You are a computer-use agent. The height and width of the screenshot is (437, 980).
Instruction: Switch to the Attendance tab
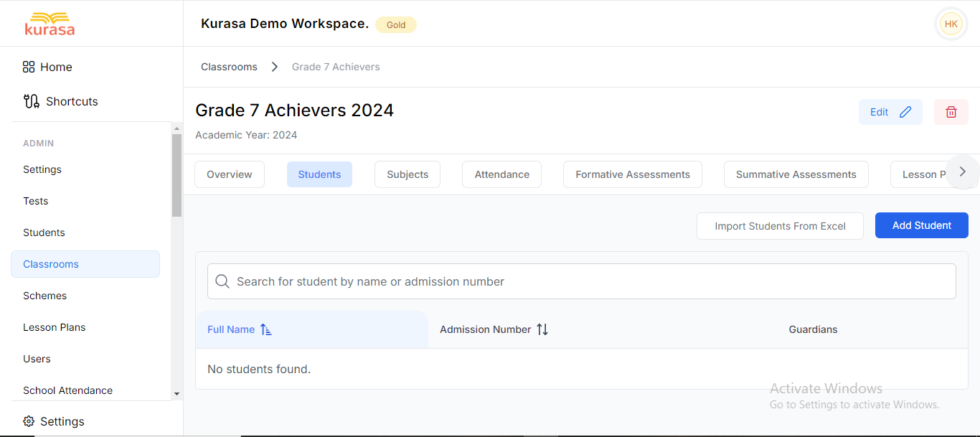pyautogui.click(x=501, y=174)
